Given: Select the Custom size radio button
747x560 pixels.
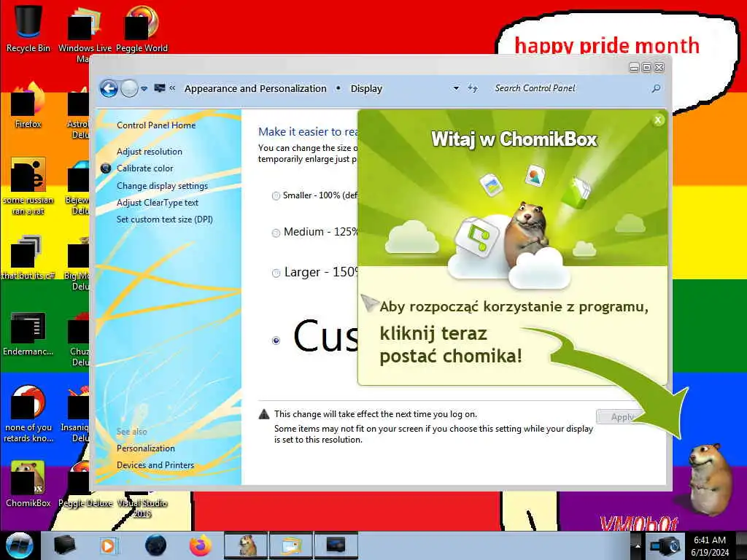Looking at the screenshot, I should tap(276, 341).
